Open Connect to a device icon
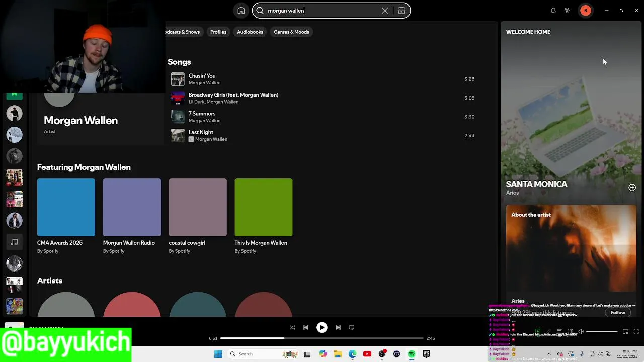644x362 pixels. click(570, 331)
